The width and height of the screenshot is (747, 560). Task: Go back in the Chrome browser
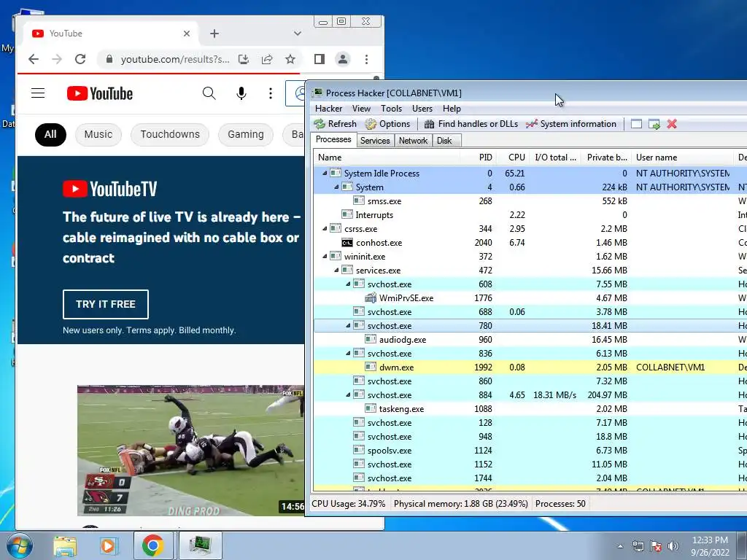coord(34,59)
